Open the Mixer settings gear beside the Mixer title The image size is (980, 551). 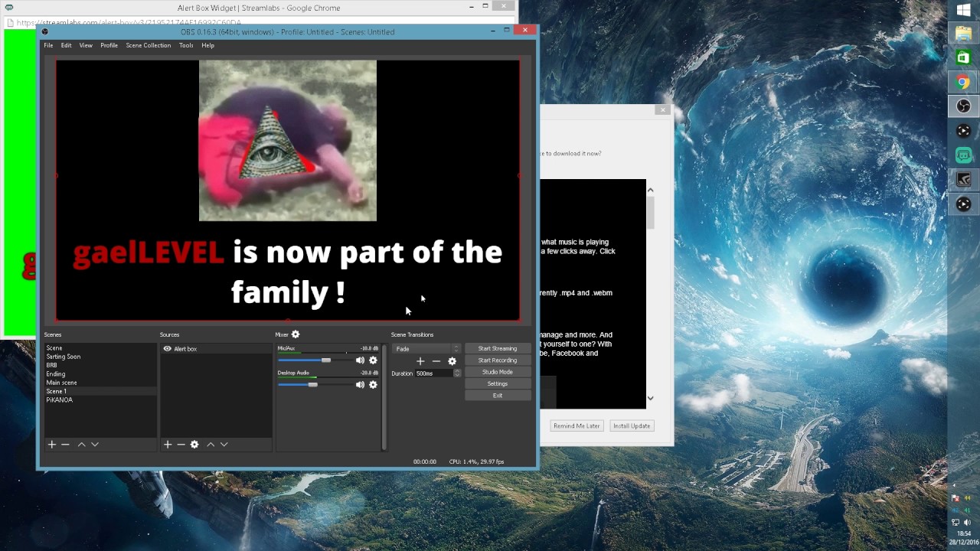(296, 334)
